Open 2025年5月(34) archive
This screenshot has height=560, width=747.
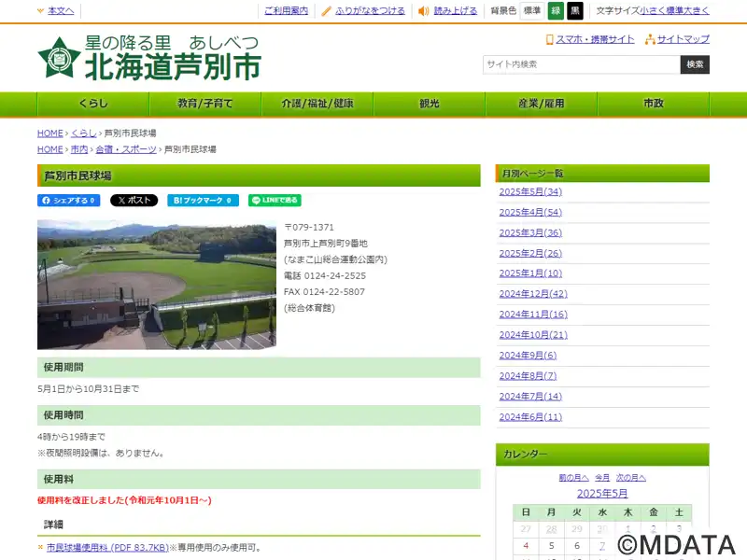(x=530, y=192)
